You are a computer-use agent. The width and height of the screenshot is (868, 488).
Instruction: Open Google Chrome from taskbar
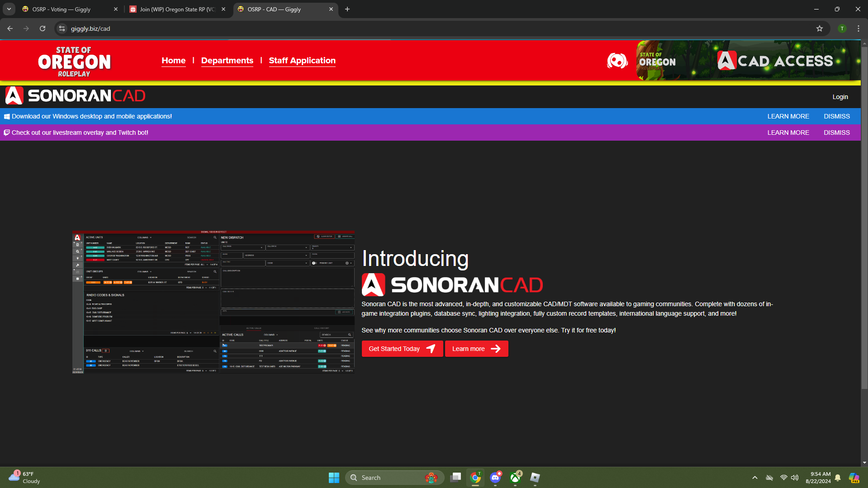point(475,478)
